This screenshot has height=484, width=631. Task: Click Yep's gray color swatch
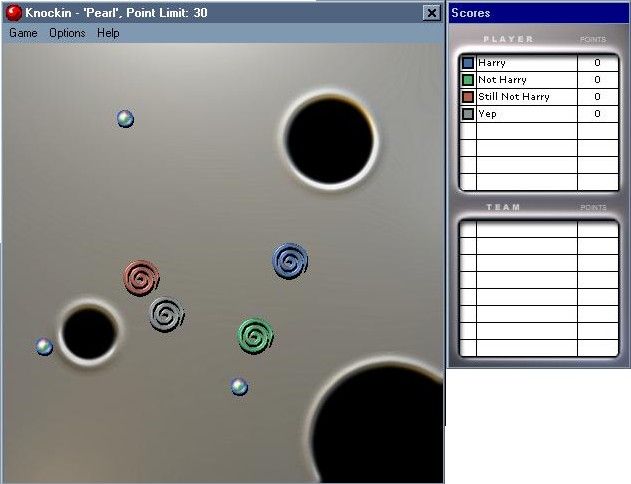pos(468,114)
